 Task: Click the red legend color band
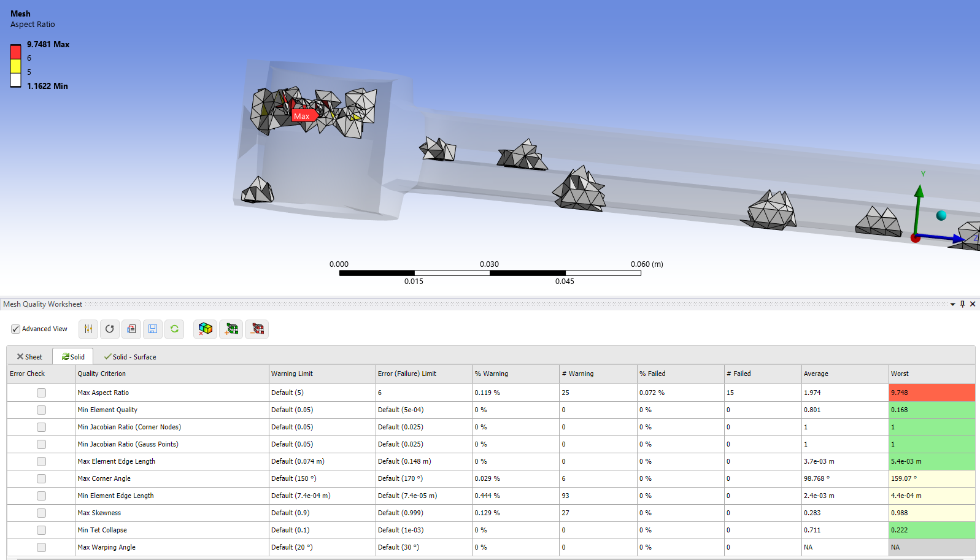(16, 52)
